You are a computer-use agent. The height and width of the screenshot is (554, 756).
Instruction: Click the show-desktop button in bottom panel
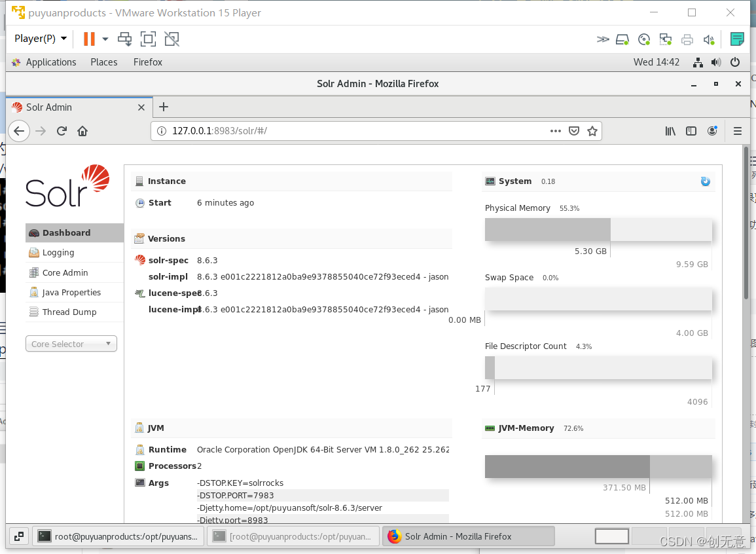pyautogui.click(x=19, y=536)
